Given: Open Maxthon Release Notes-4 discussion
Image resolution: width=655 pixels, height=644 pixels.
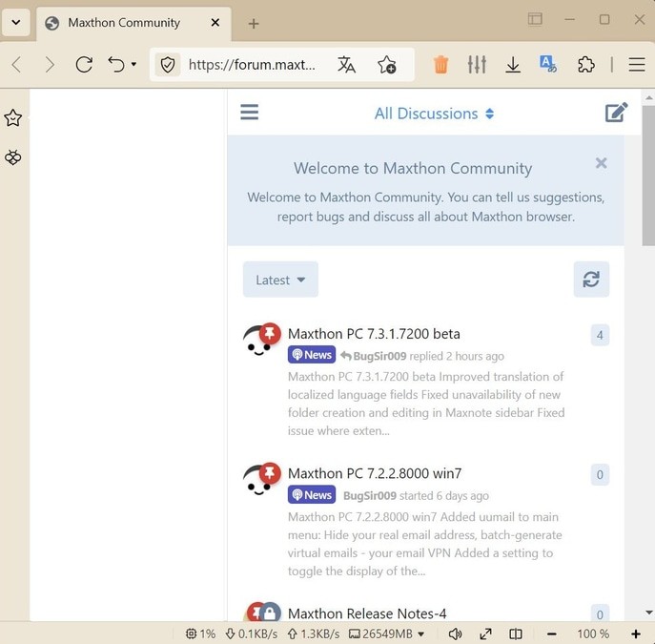Looking at the screenshot, I should (367, 613).
